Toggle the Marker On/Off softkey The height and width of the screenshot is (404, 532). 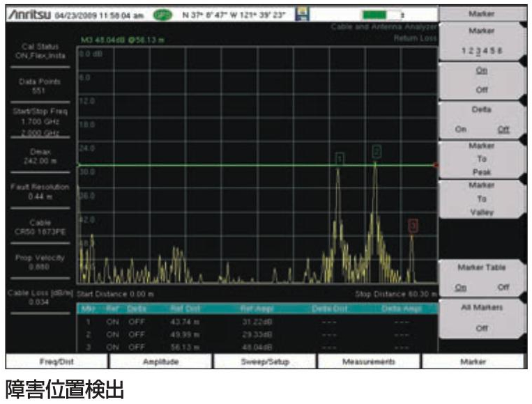[x=482, y=79]
